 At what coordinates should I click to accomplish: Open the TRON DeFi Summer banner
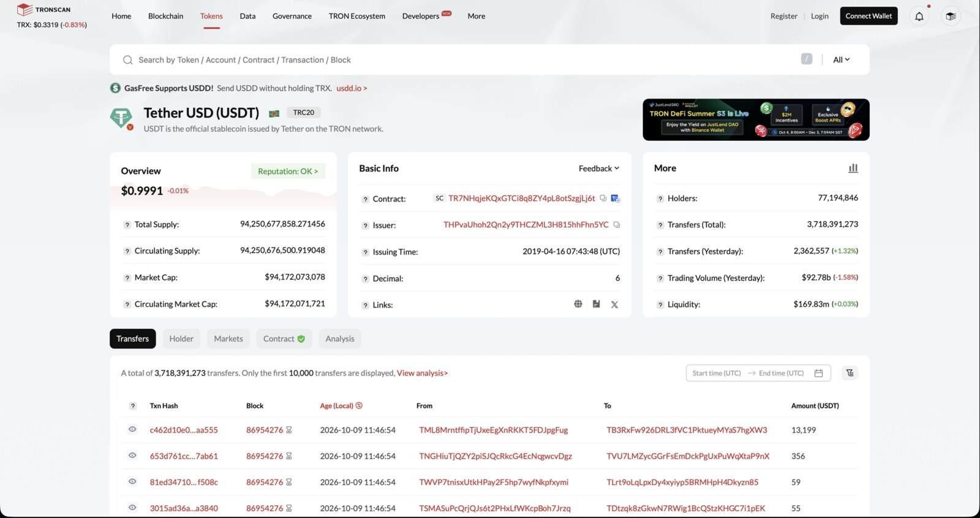(x=756, y=119)
